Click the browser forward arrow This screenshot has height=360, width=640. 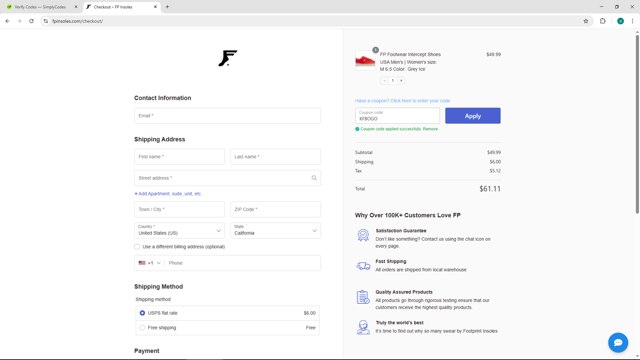click(19, 21)
